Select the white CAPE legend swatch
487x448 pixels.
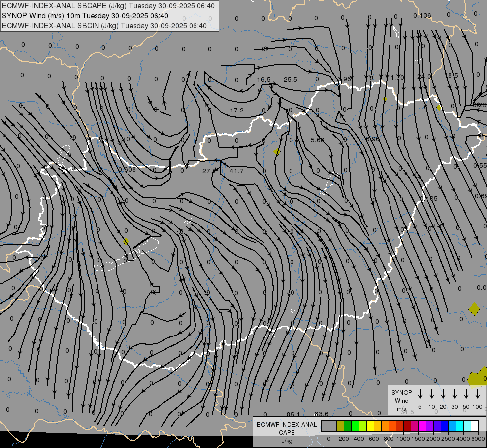(474, 426)
